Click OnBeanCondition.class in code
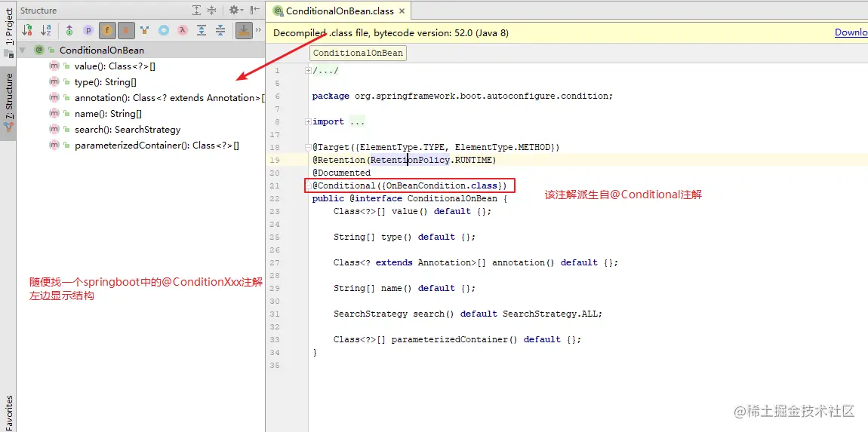This screenshot has width=868, height=432. pyautogui.click(x=441, y=185)
